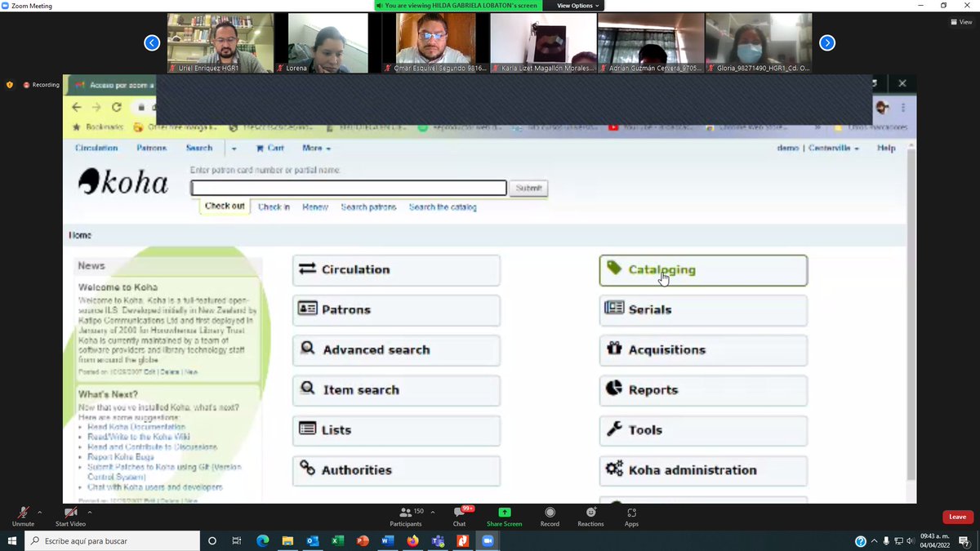This screenshot has height=551, width=980.
Task: Open File Explorer from the taskbar
Action: [287, 540]
